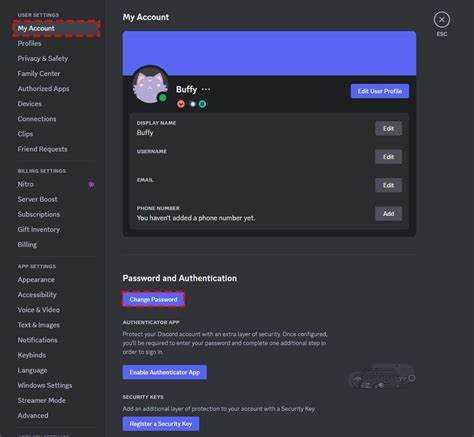
Task: Close settings with the ESC circle icon
Action: point(442,20)
